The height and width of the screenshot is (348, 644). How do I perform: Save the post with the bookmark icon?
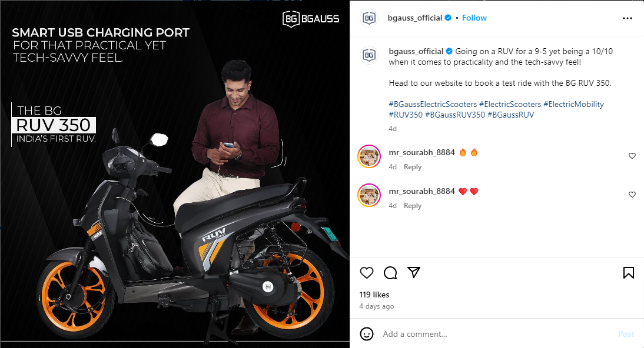(628, 273)
